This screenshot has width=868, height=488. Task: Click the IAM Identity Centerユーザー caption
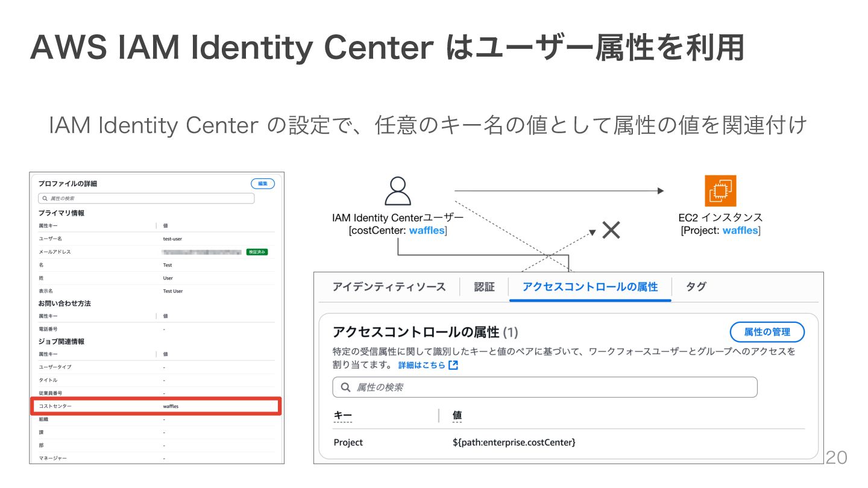point(398,217)
